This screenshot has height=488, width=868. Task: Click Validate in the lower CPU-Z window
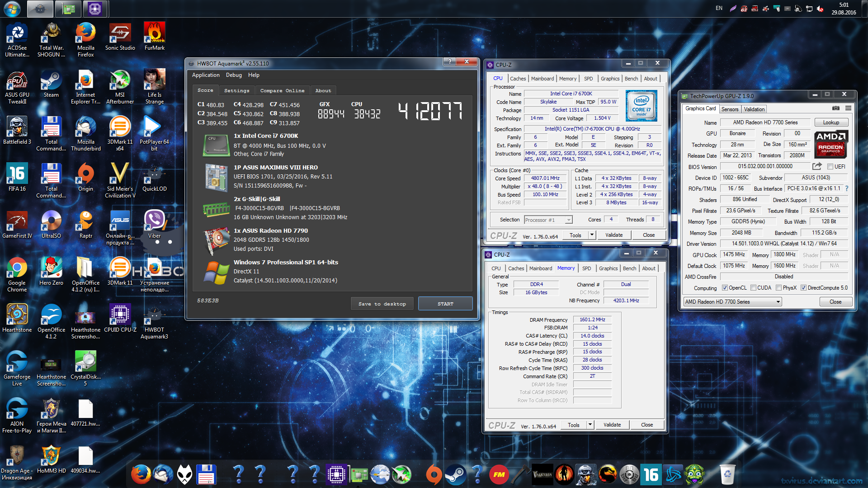pos(612,425)
